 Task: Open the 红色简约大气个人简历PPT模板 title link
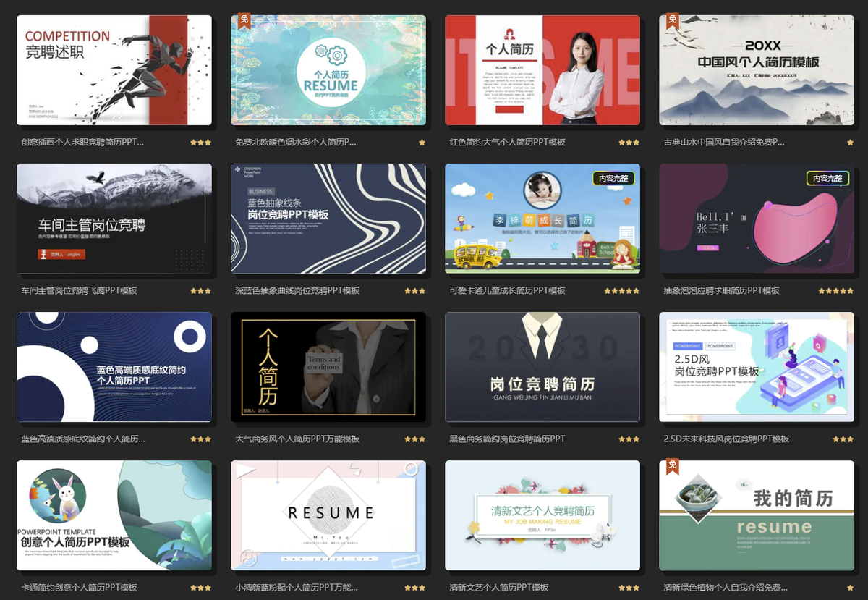click(x=508, y=143)
